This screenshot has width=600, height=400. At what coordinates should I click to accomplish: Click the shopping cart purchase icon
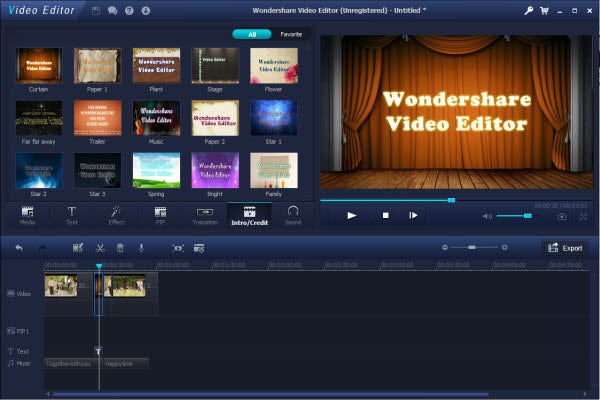(x=544, y=10)
